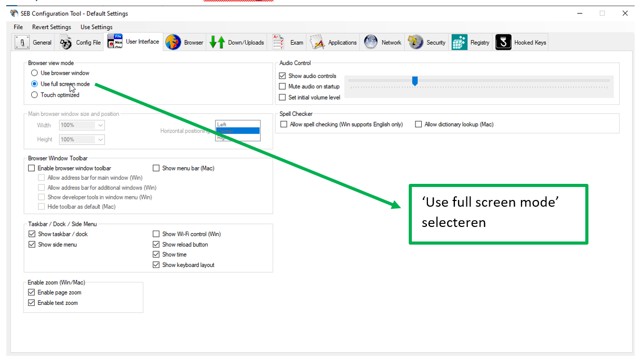Enable the 'Mute audio on startup' checkbox

tap(283, 87)
